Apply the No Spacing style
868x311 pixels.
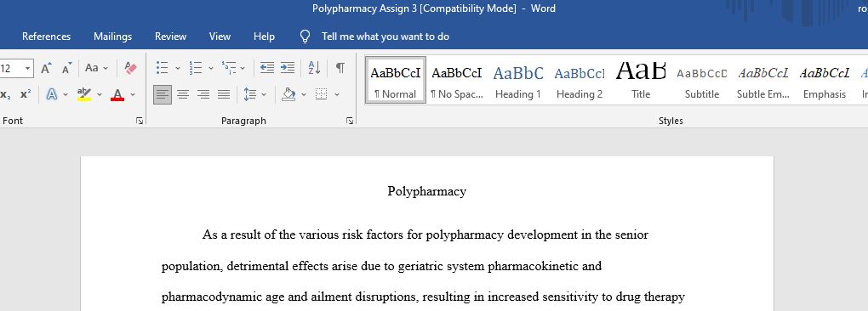tap(457, 80)
